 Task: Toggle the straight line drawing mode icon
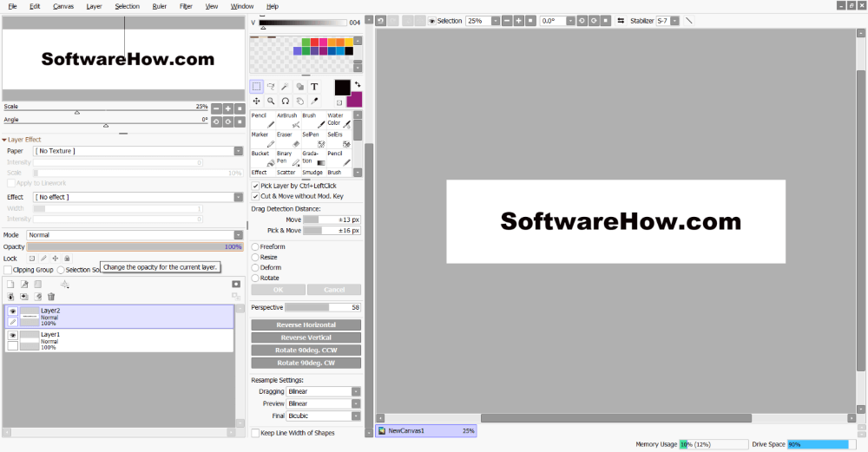(689, 21)
